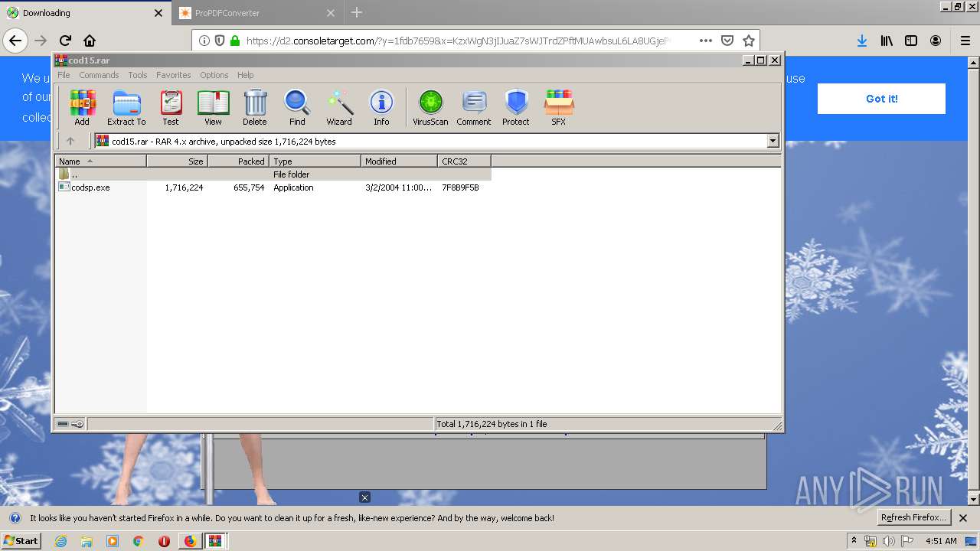Open the Firefox account icon
980x551 pixels.
[936, 41]
